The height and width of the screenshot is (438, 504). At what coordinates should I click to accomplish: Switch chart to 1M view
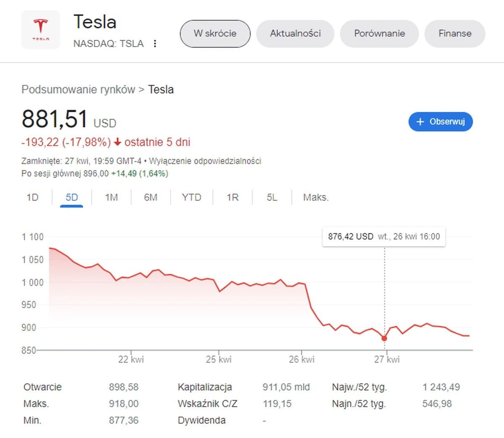pyautogui.click(x=111, y=197)
